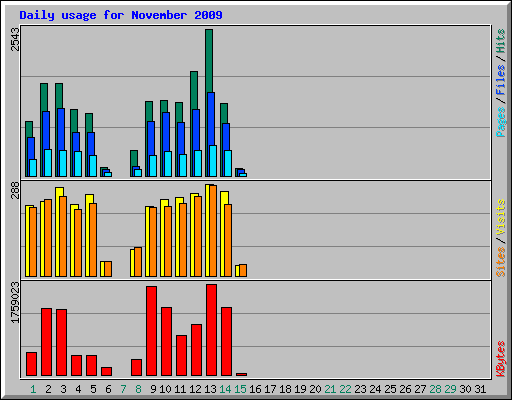Click day "9" on the date axis
Viewport: 512px width, 400px height.
click(x=153, y=389)
